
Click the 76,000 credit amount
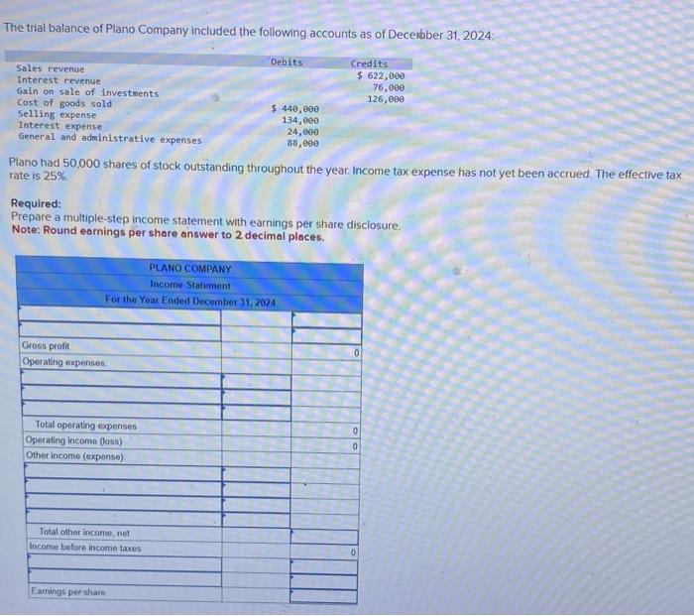click(389, 87)
